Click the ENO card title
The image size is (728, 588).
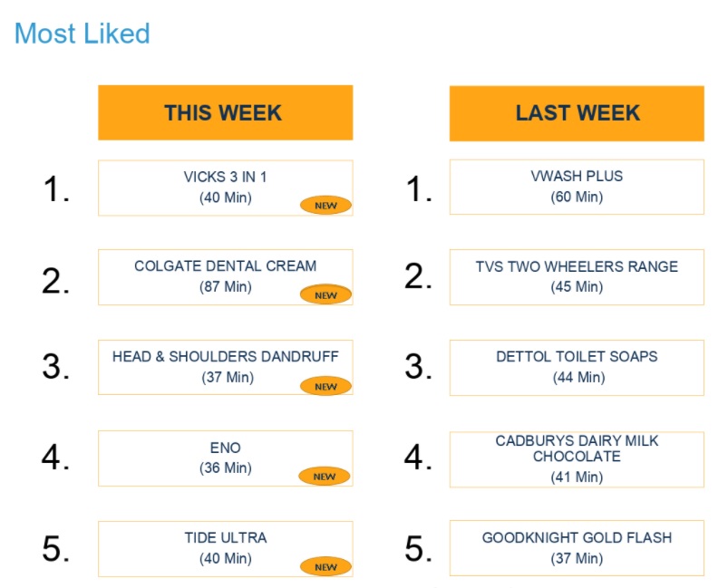225,448
